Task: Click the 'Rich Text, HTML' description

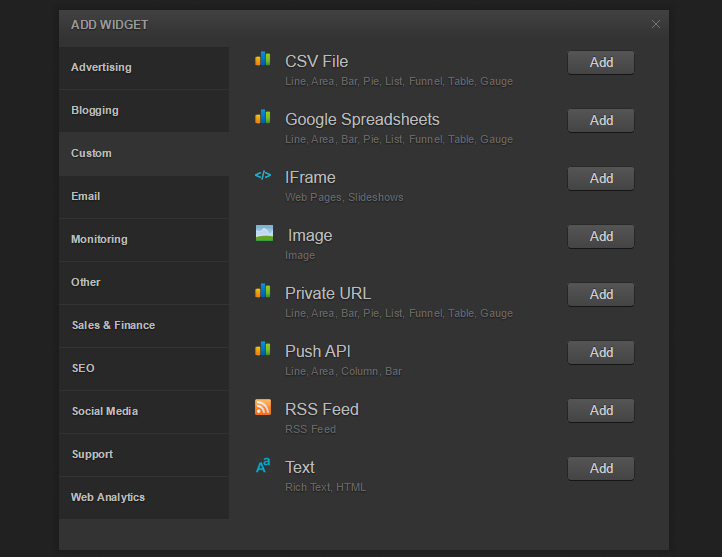Action: pyautogui.click(x=325, y=487)
